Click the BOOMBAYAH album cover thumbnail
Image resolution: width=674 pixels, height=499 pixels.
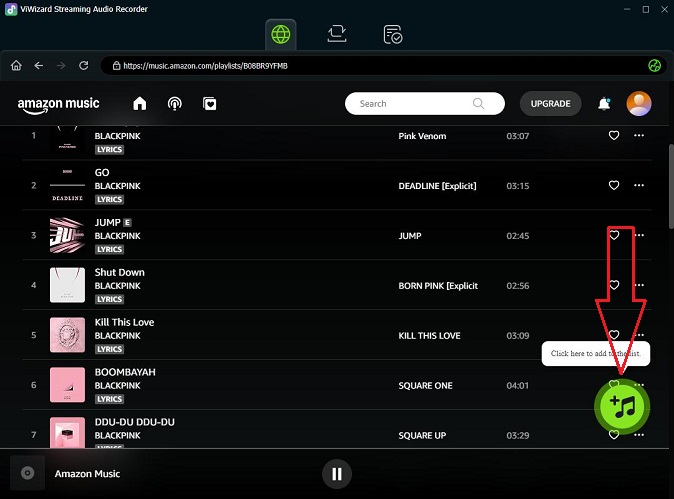[x=67, y=385]
